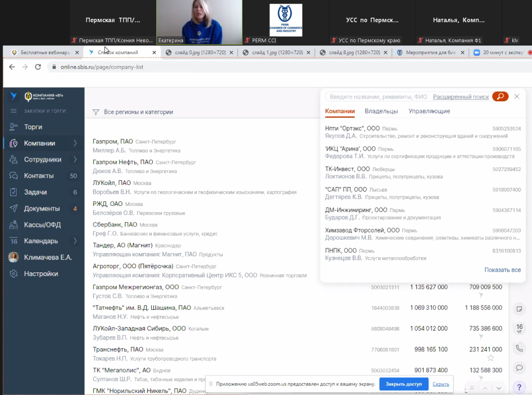
Task: Go forward in the browser
Action: coord(25,67)
